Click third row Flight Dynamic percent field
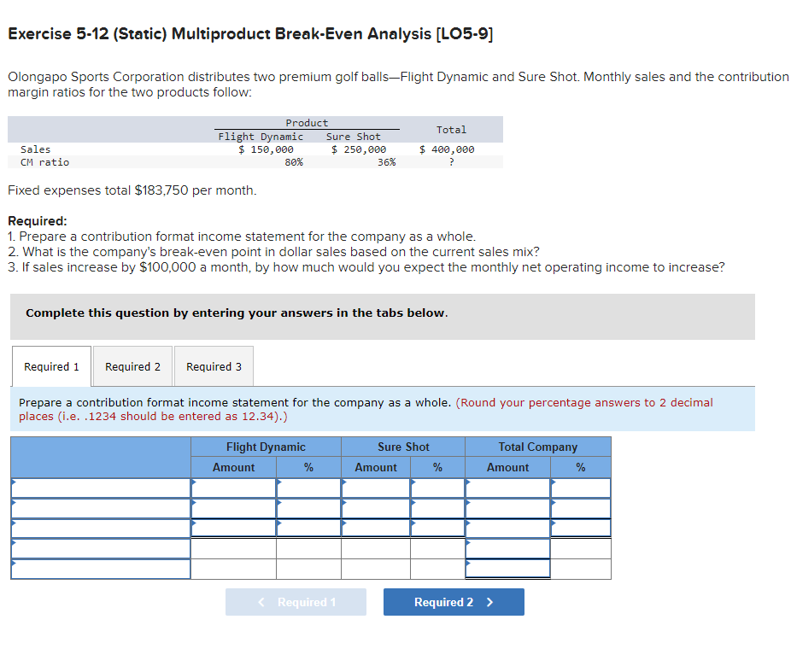Screen dimensions: 791x672 [x=308, y=528]
